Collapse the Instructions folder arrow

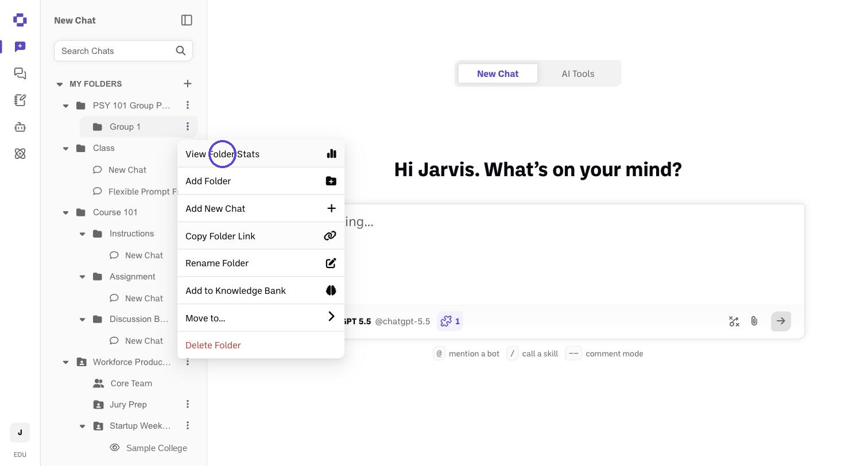click(82, 234)
